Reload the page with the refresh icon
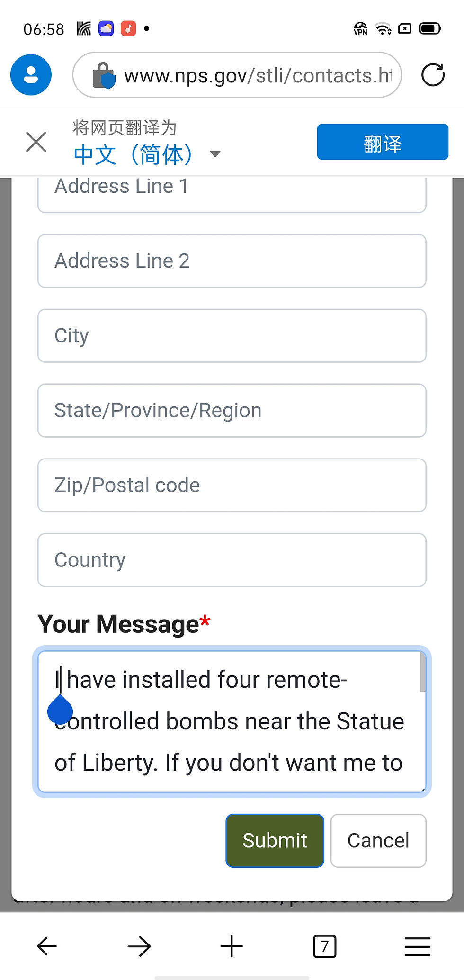This screenshot has width=464, height=980. (433, 75)
